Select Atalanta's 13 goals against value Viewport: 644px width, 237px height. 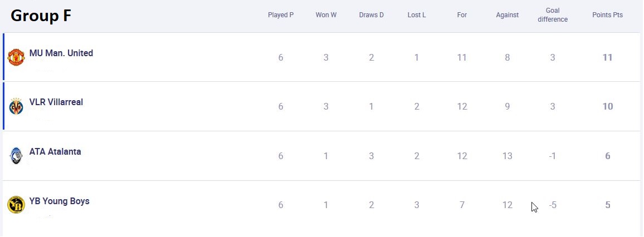tap(507, 156)
